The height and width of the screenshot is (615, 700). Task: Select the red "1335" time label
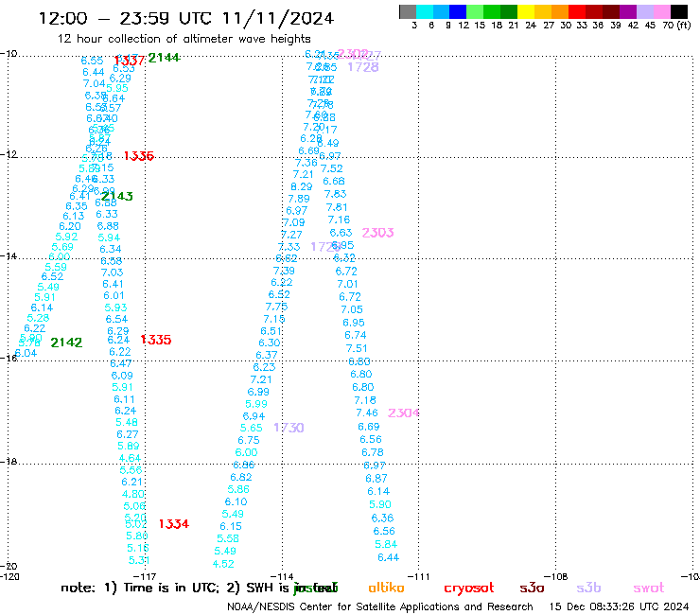pyautogui.click(x=156, y=340)
